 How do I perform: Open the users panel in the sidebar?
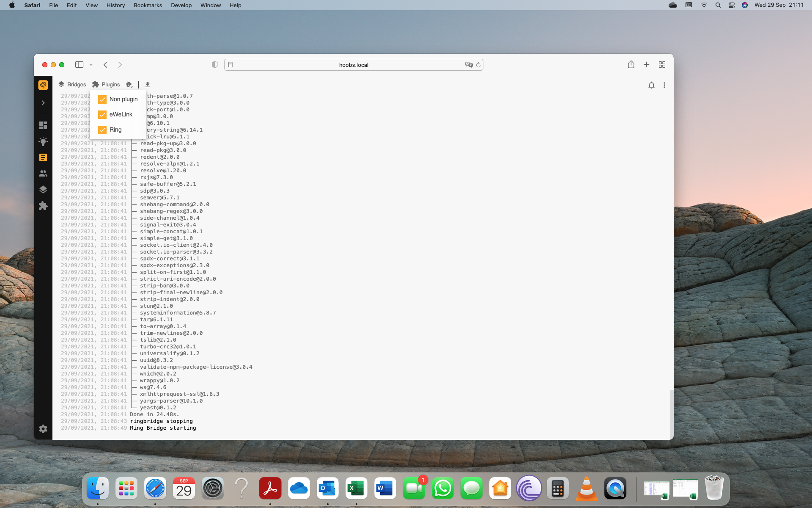[x=43, y=173]
